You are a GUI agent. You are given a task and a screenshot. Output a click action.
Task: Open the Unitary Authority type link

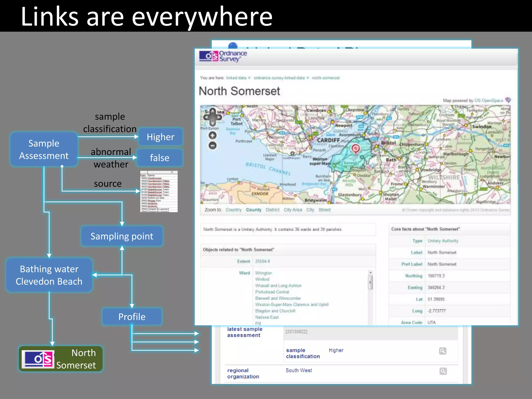point(443,241)
